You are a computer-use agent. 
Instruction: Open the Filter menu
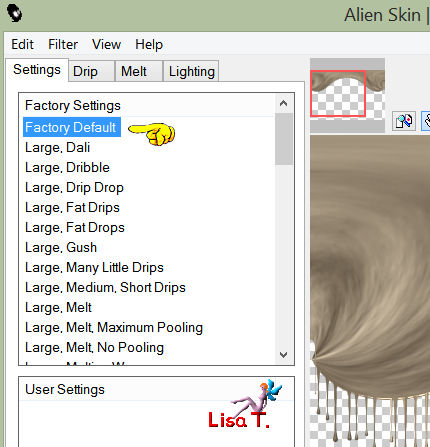(x=63, y=44)
